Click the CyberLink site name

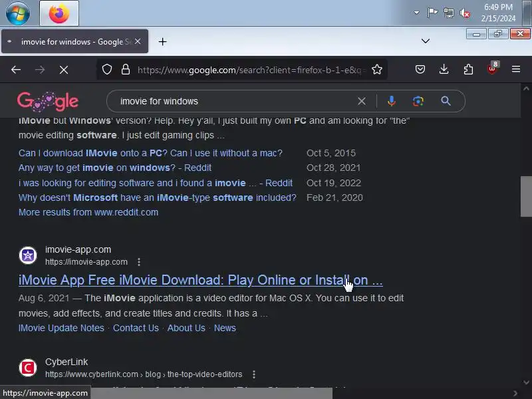(66, 362)
